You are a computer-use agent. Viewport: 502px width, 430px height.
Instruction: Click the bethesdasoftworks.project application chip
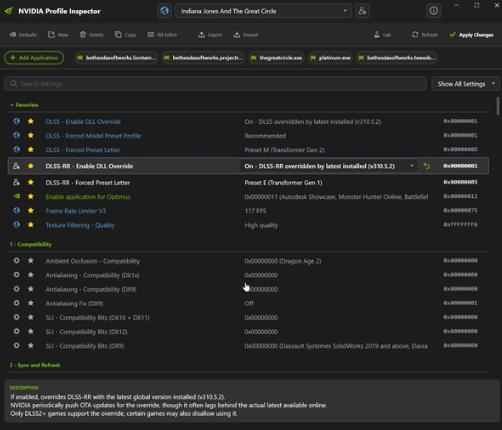coord(203,58)
